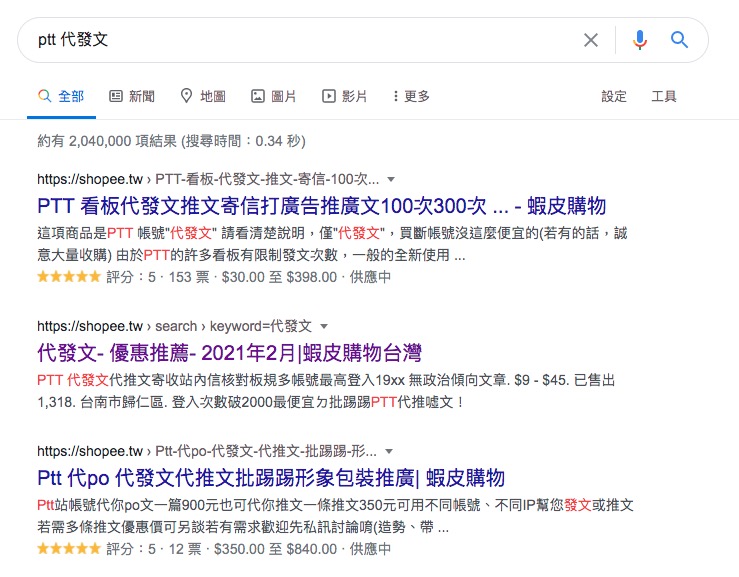
Task: Open the result 'PTT 看板代發文推文寄信打廣告推廣文'
Action: (x=321, y=206)
